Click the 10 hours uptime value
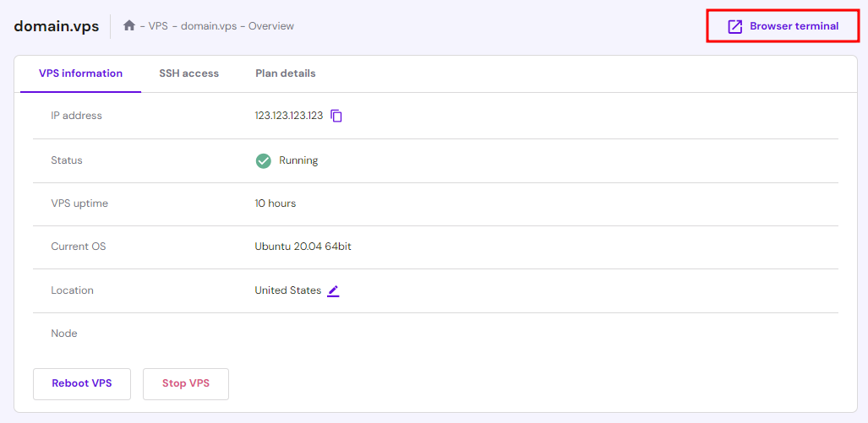This screenshot has height=423, width=868. (x=276, y=203)
